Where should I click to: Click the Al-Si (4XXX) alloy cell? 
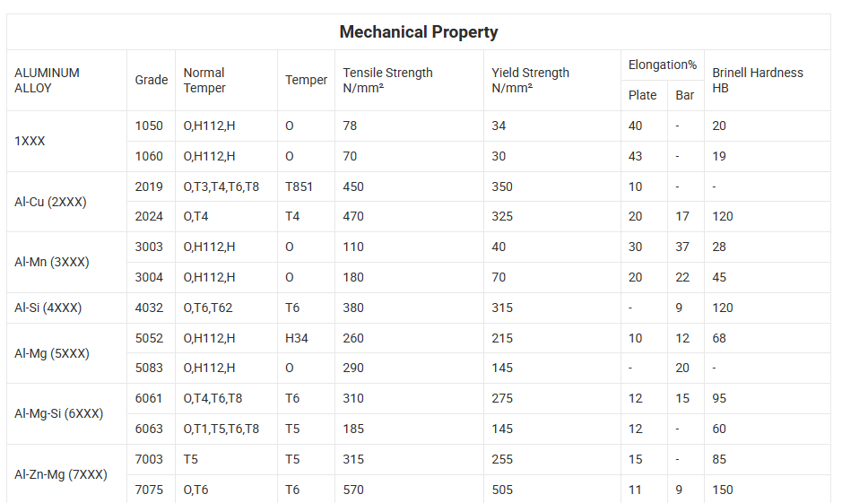(x=48, y=308)
